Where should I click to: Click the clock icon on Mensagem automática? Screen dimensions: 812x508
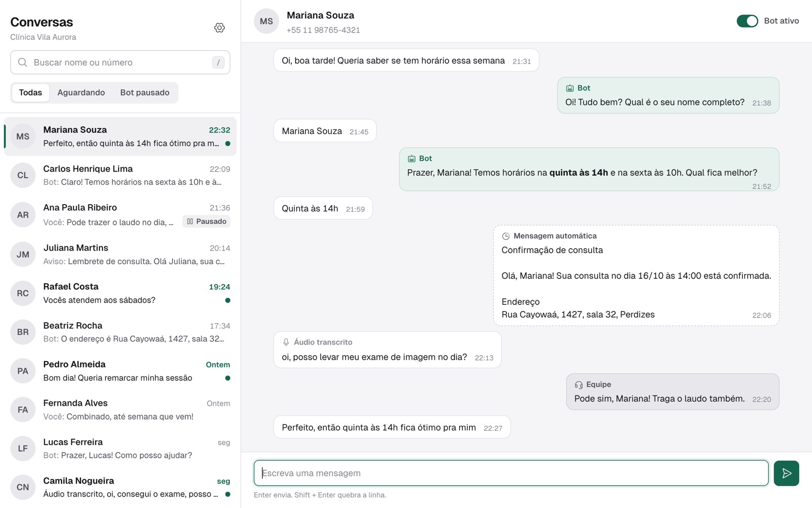pyautogui.click(x=506, y=236)
